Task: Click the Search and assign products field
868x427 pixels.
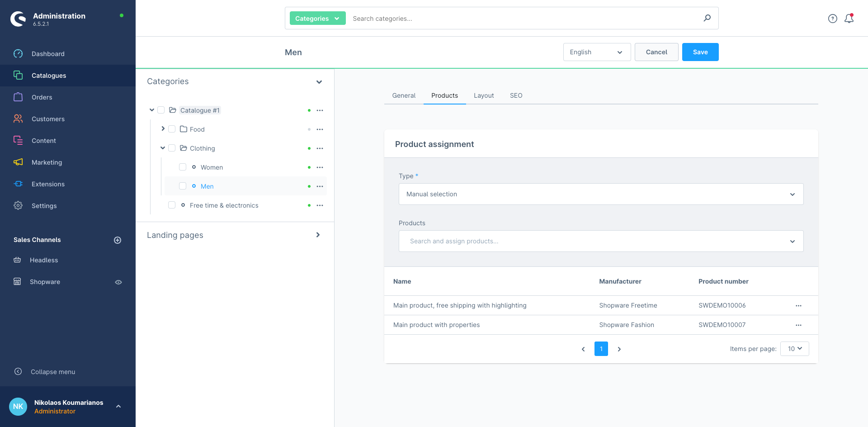Action: tap(601, 241)
